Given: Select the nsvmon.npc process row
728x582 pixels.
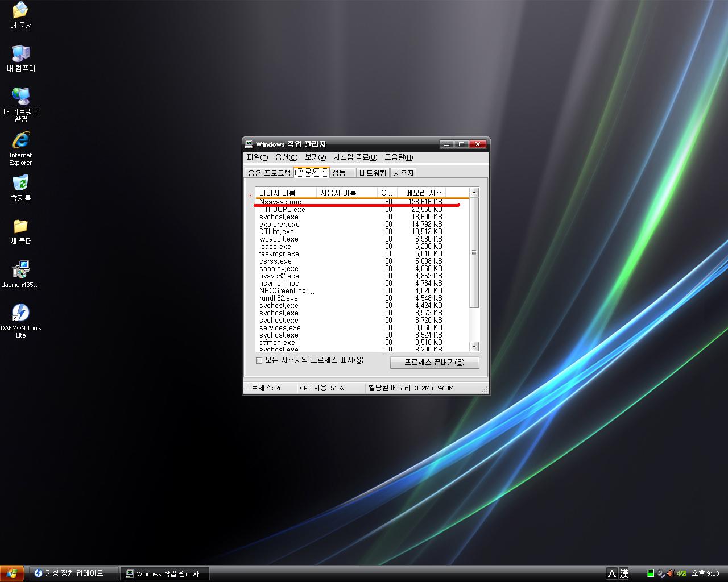Looking at the screenshot, I should coord(362,284).
